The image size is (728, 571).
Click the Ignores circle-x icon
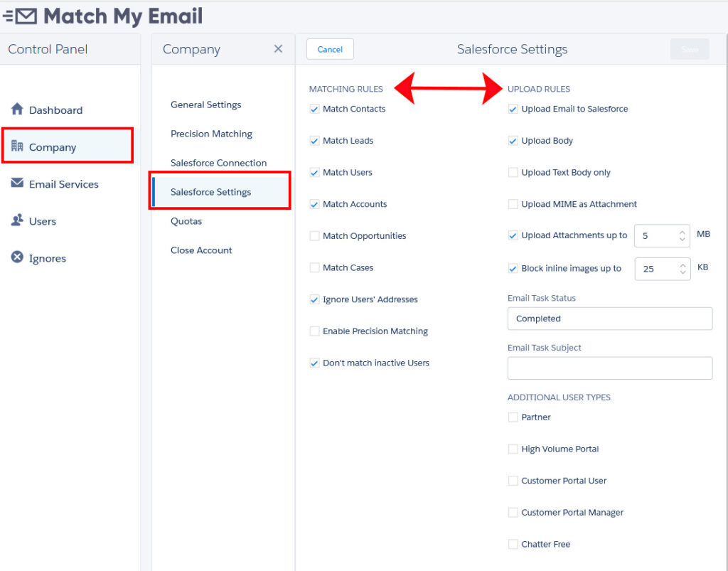click(x=17, y=257)
